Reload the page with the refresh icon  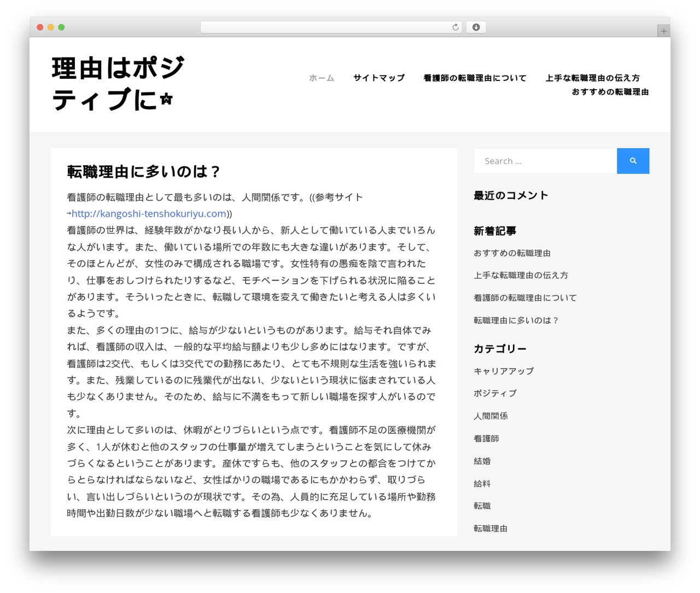456,27
